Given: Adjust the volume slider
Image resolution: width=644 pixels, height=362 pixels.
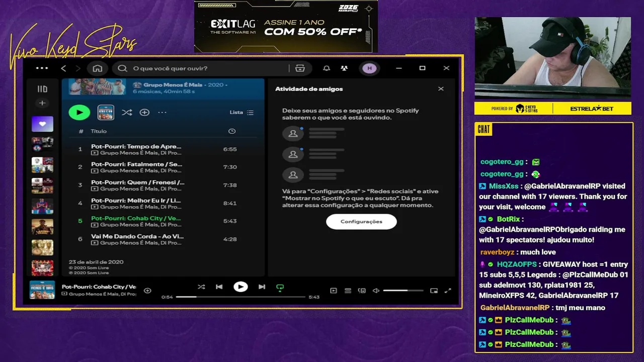Looking at the screenshot, I should click(403, 291).
